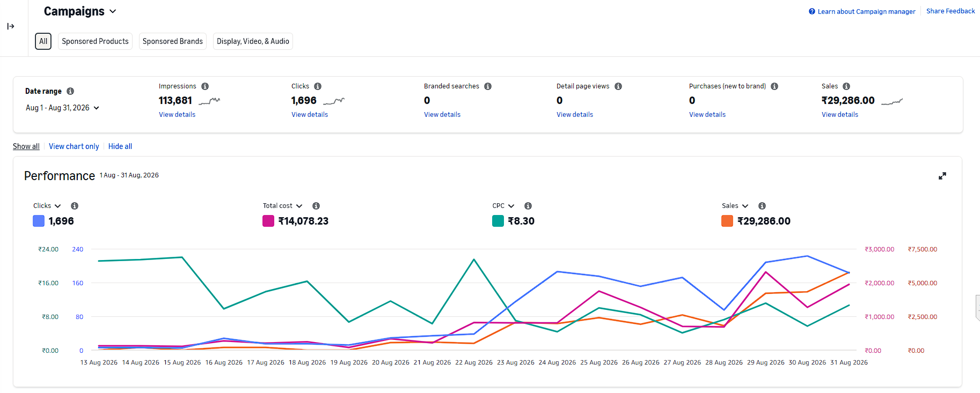The height and width of the screenshot is (393, 980).
Task: Click the info icon beside chart Sales dropdown
Action: point(762,206)
